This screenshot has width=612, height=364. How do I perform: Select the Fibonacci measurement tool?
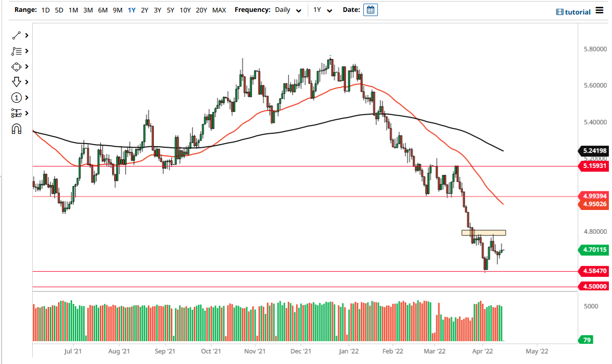pyautogui.click(x=16, y=113)
